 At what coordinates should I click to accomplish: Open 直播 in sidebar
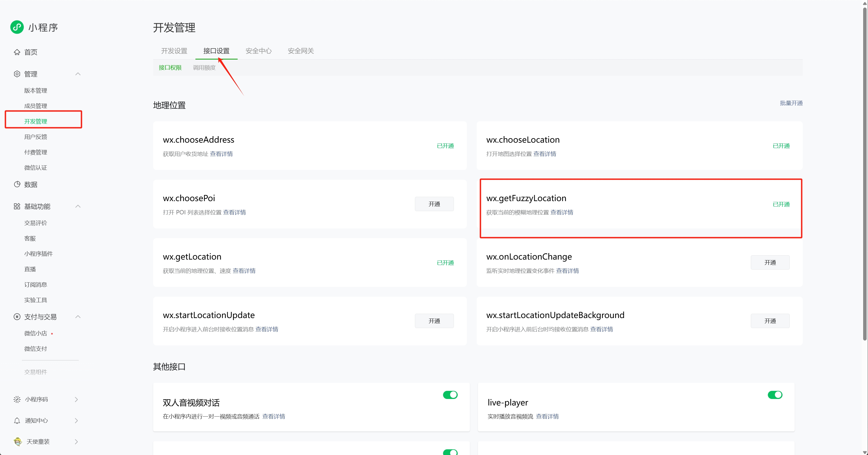pos(30,269)
